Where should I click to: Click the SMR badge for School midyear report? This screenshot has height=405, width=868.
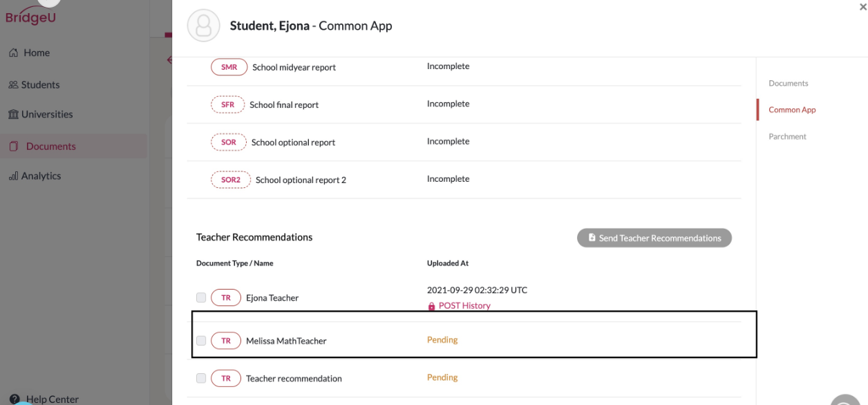click(229, 67)
